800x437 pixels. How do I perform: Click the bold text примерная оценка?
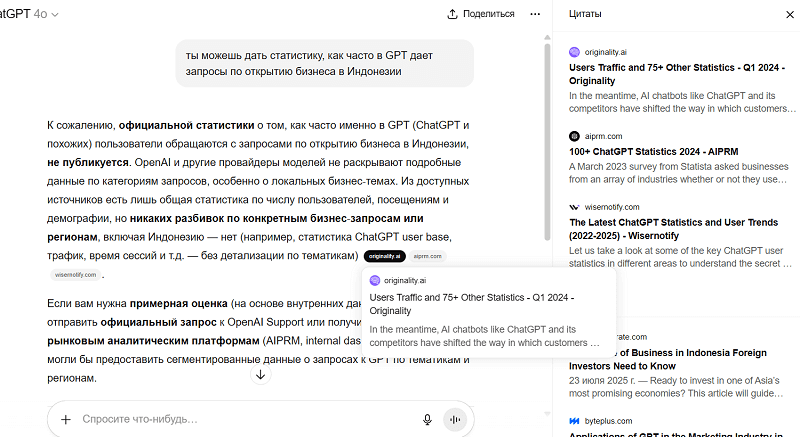pyautogui.click(x=179, y=303)
